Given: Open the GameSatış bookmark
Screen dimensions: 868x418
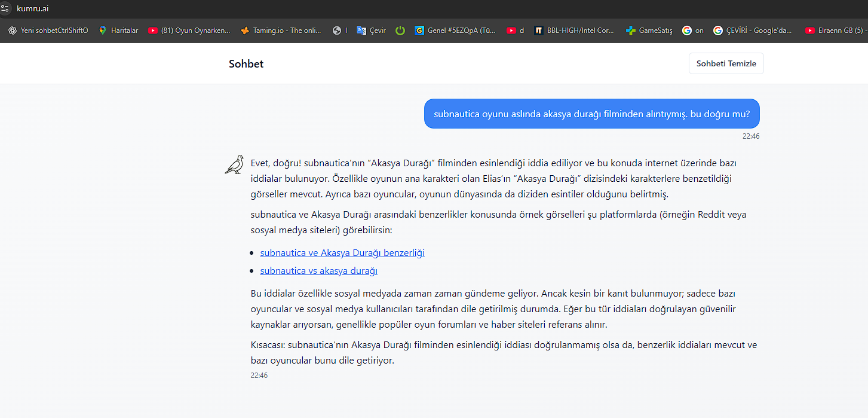Looking at the screenshot, I should point(649,30).
